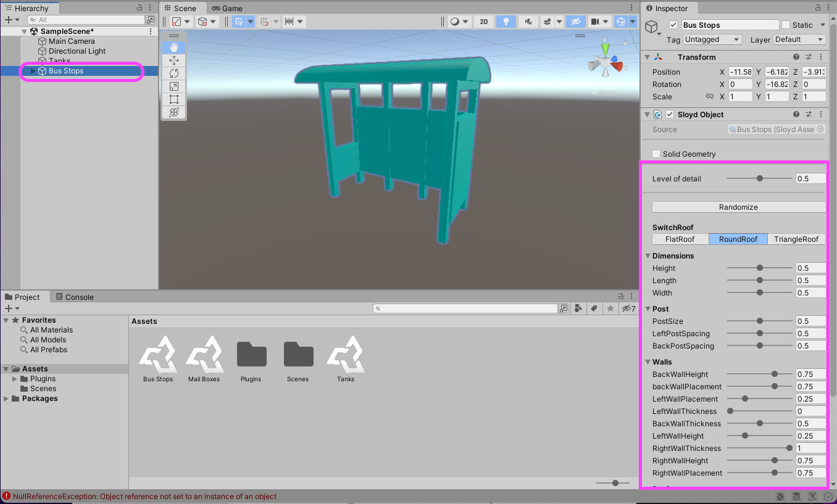The image size is (837, 504).
Task: Select the Rotate tool
Action: pyautogui.click(x=173, y=73)
